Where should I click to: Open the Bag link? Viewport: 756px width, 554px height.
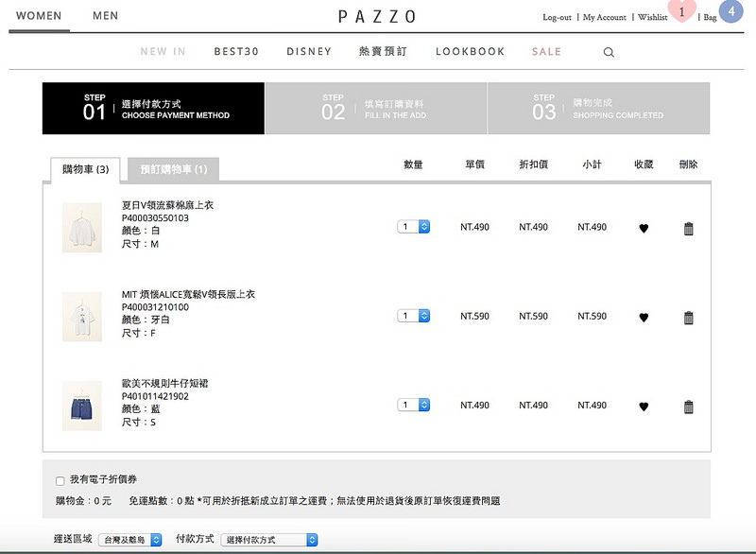tap(710, 17)
